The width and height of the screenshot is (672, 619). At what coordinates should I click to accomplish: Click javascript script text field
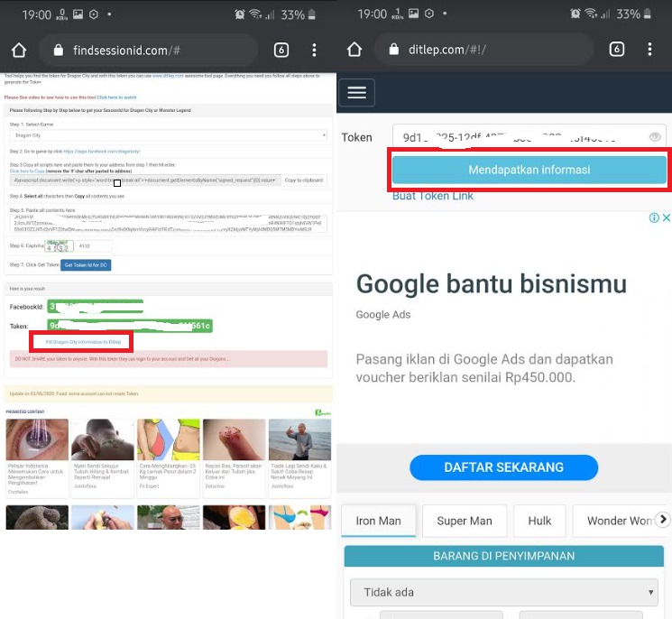[145, 180]
